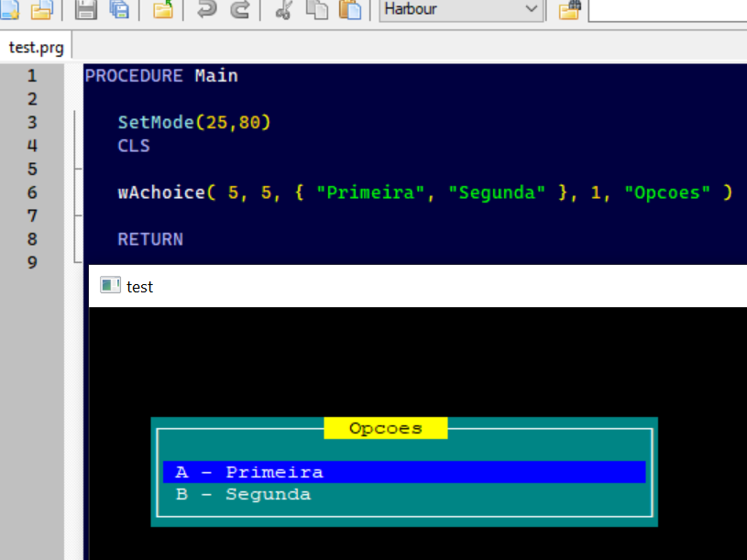This screenshot has height=560, width=747.
Task: Click the test window title bar icon
Action: (110, 286)
